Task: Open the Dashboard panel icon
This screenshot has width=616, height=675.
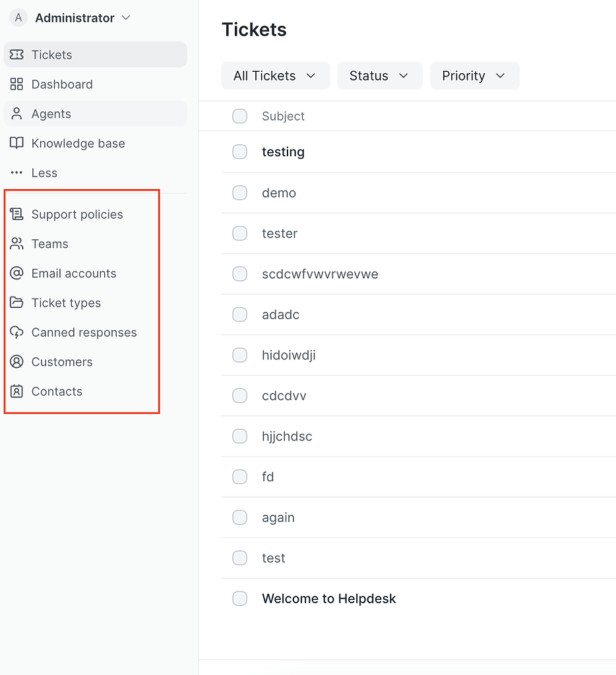Action: pyautogui.click(x=16, y=84)
